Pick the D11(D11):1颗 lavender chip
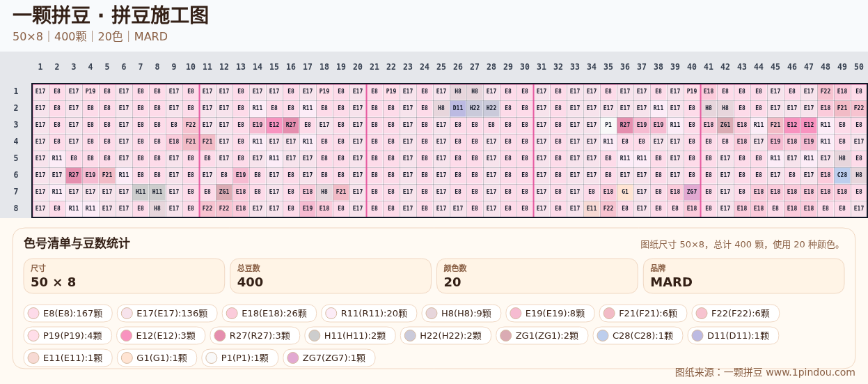Viewport: 868px width, 384px height. pos(733,336)
